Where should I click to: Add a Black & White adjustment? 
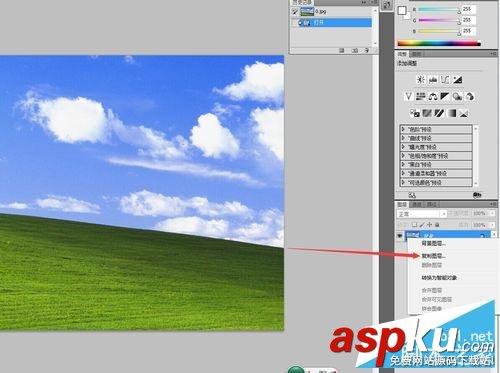pyautogui.click(x=445, y=96)
